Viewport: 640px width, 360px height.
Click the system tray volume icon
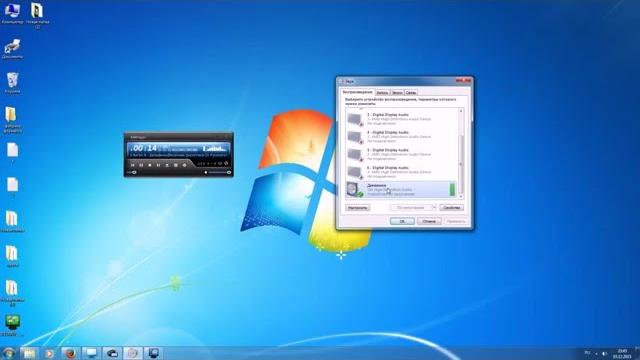pos(604,353)
